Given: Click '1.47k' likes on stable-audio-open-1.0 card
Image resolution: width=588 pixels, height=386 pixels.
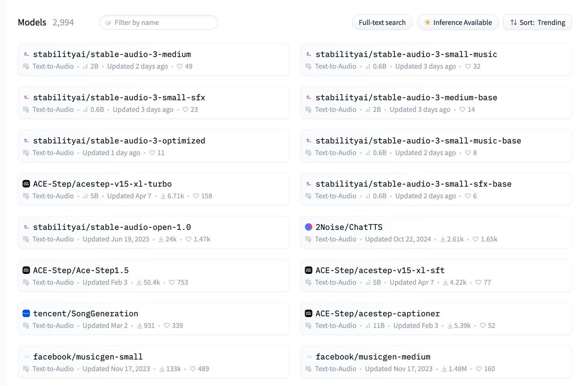Looking at the screenshot, I should point(202,239).
